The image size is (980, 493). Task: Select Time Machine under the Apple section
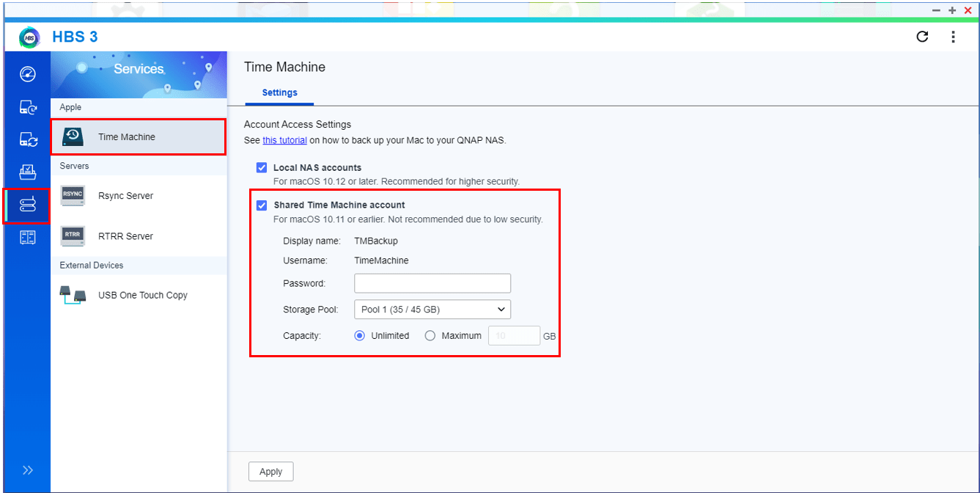(x=128, y=136)
